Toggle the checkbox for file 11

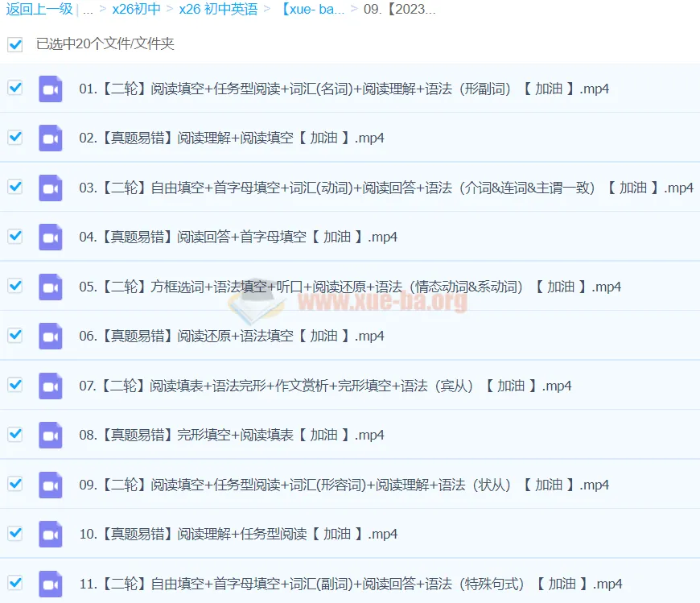(x=15, y=582)
